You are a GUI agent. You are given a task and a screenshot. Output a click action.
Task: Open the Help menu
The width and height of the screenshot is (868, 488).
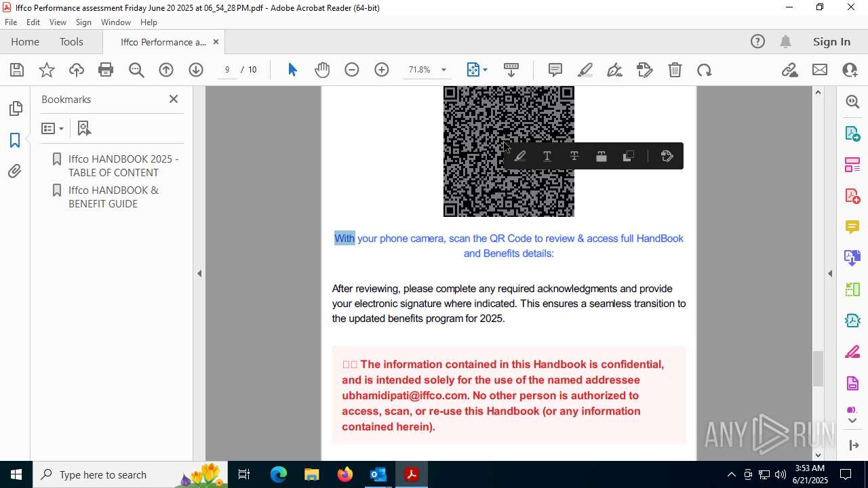tap(149, 22)
